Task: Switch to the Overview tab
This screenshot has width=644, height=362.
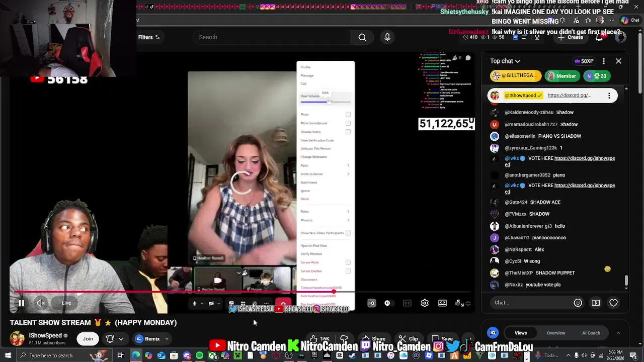Action: coord(556,333)
